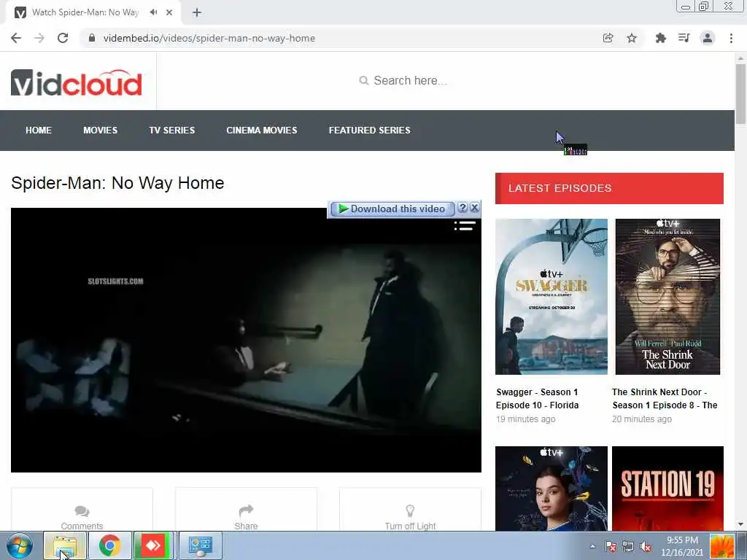Click the padlock icon in address bar
Image resolution: width=747 pixels, height=560 pixels.
tap(91, 38)
